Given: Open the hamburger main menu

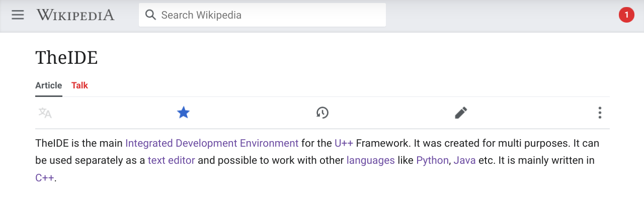Looking at the screenshot, I should click(18, 15).
